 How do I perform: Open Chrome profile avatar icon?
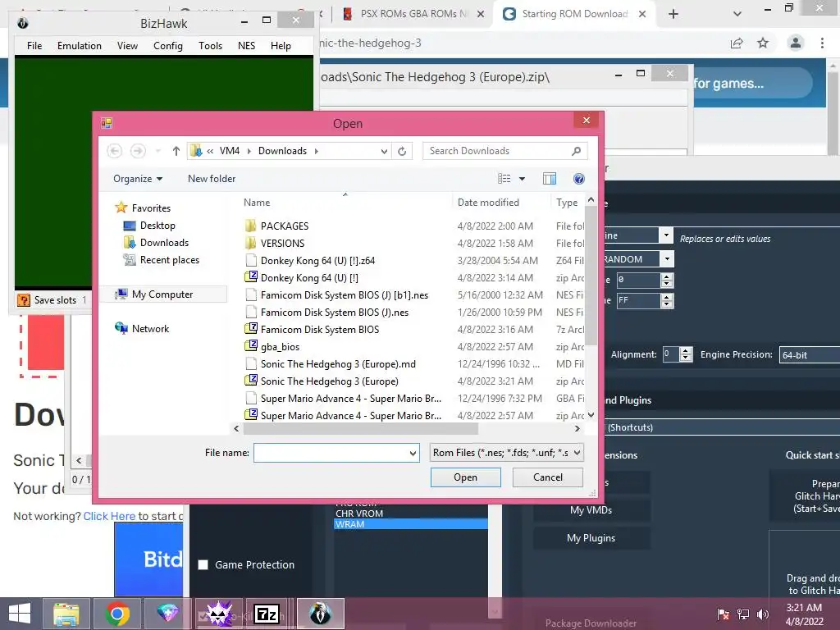[796, 43]
